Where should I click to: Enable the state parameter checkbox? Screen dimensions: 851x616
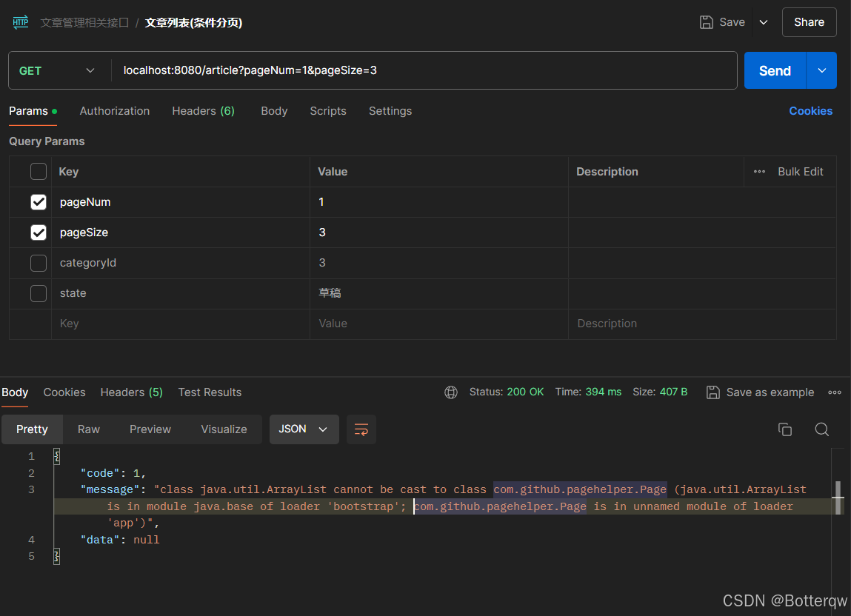(x=39, y=293)
